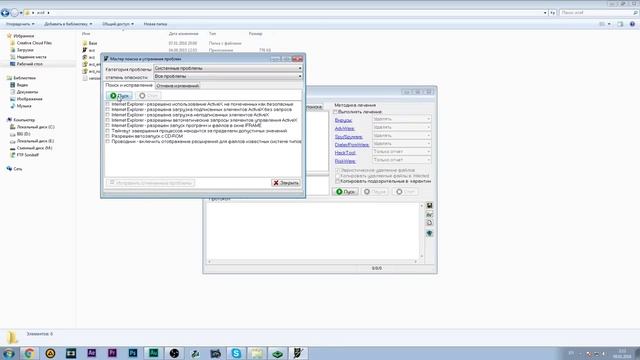Open the 'Категория проблемы' dropdown
Screen dimensions: 640x360
coord(228,68)
